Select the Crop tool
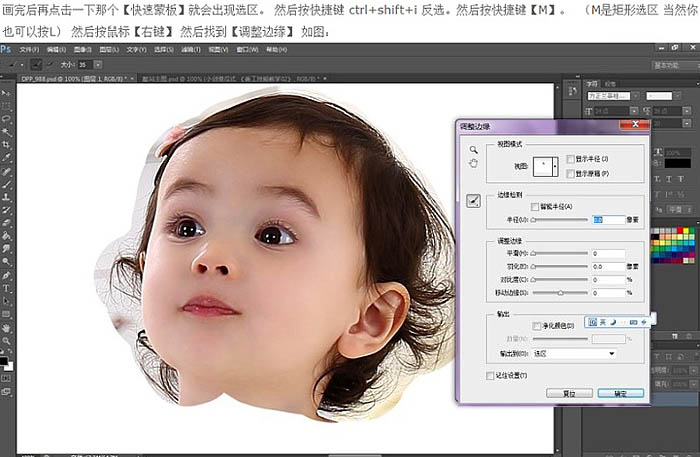This screenshot has width=700, height=457. point(7,143)
